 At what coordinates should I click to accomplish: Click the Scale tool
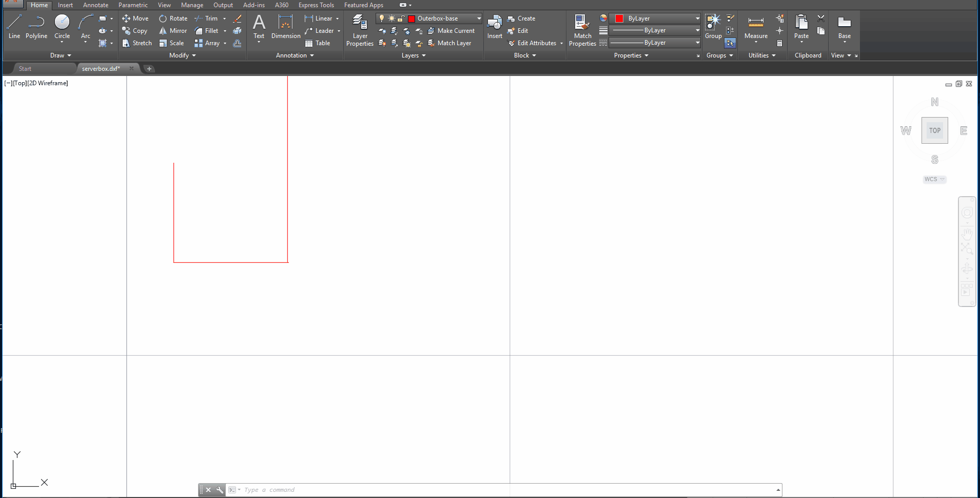(171, 43)
